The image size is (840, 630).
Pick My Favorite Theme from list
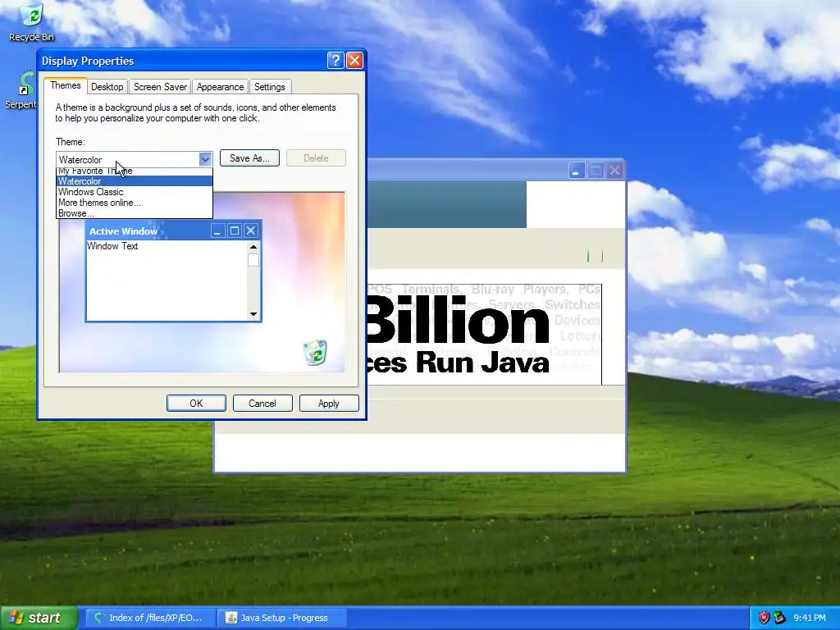pos(135,171)
